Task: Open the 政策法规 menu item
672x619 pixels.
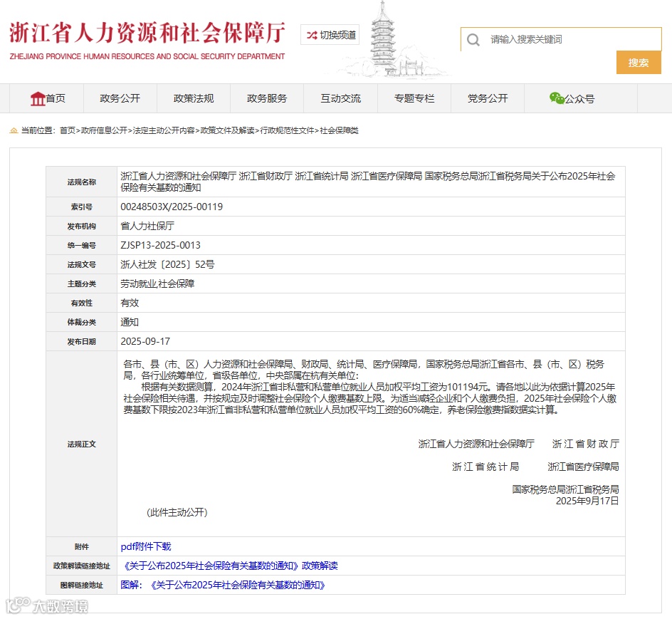Action: point(194,99)
